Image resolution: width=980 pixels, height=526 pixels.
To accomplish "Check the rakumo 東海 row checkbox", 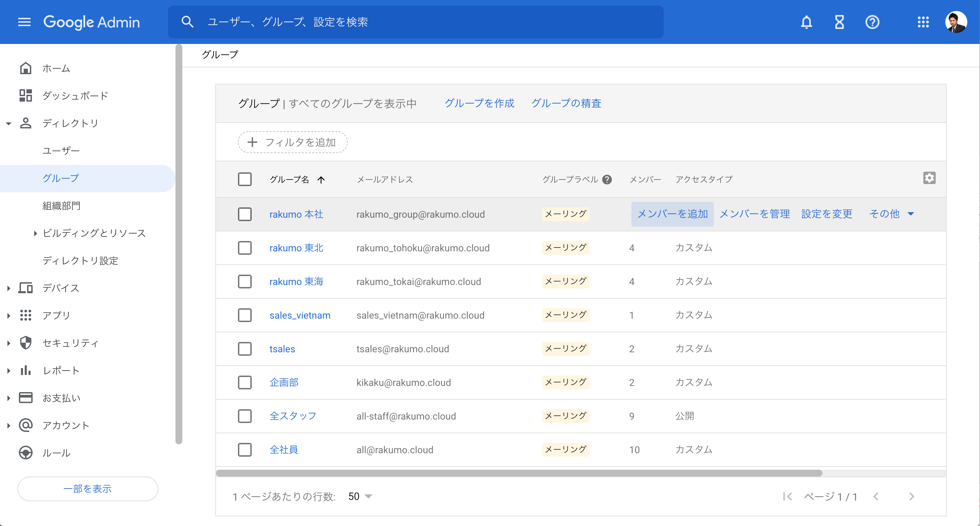I will (x=244, y=282).
